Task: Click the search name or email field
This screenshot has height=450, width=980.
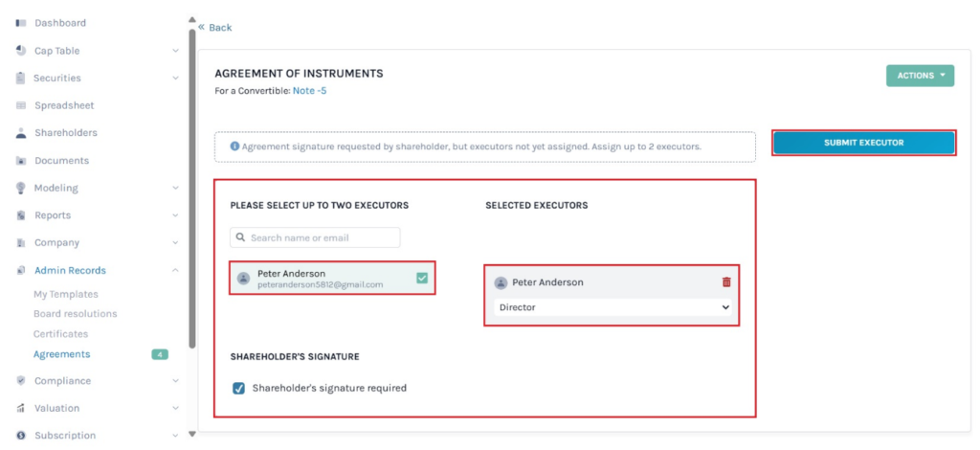Action: (x=316, y=237)
